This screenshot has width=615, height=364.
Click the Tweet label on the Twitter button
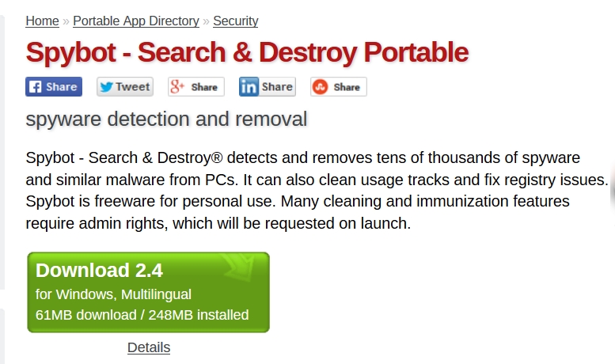[132, 87]
